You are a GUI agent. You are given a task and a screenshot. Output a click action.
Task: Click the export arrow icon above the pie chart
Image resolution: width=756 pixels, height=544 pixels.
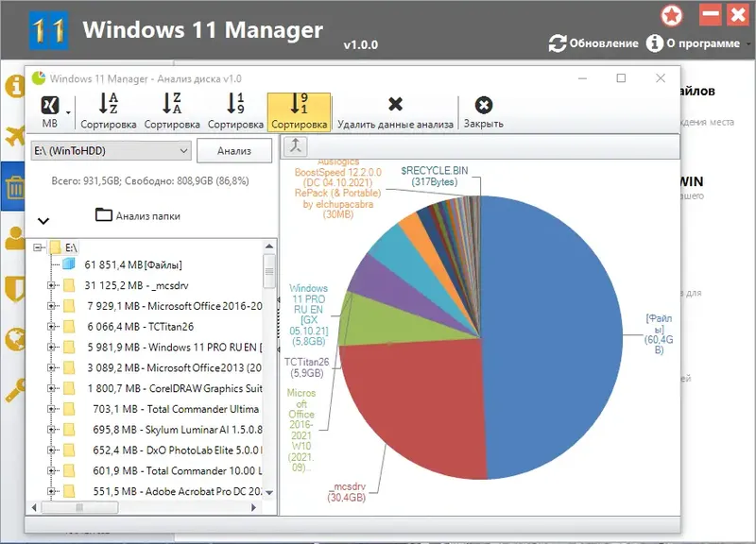click(296, 148)
